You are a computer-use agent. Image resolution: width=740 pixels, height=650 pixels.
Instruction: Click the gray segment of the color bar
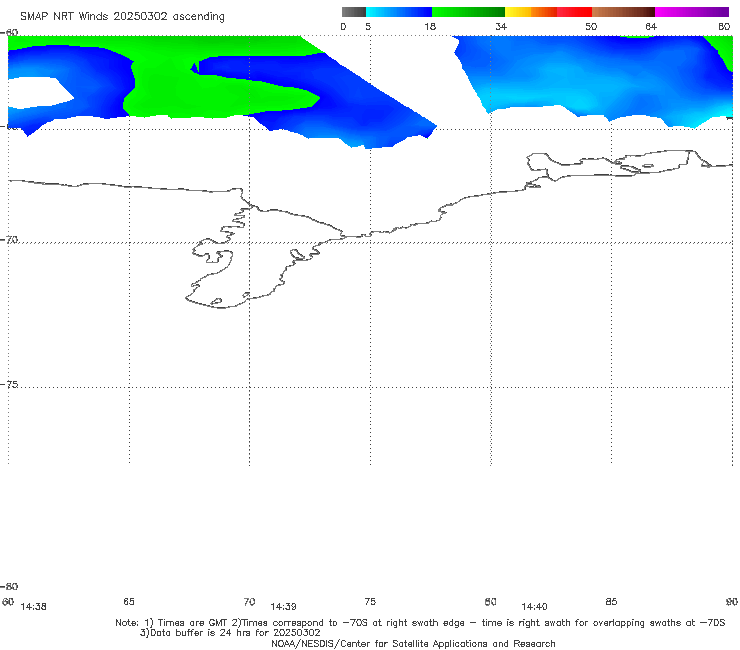click(354, 12)
